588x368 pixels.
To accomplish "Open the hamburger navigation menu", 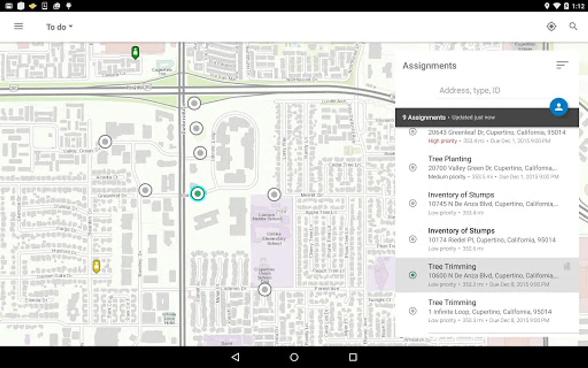I will point(18,27).
